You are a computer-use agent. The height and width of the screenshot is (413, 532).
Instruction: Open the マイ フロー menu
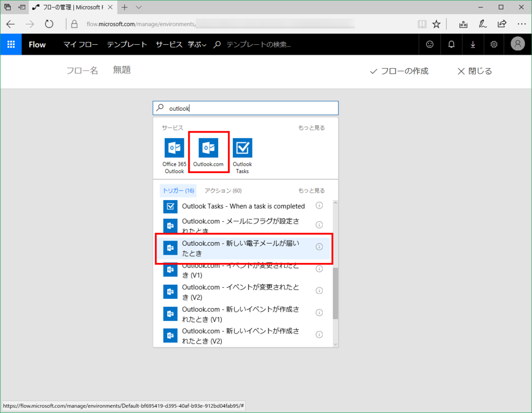click(81, 45)
